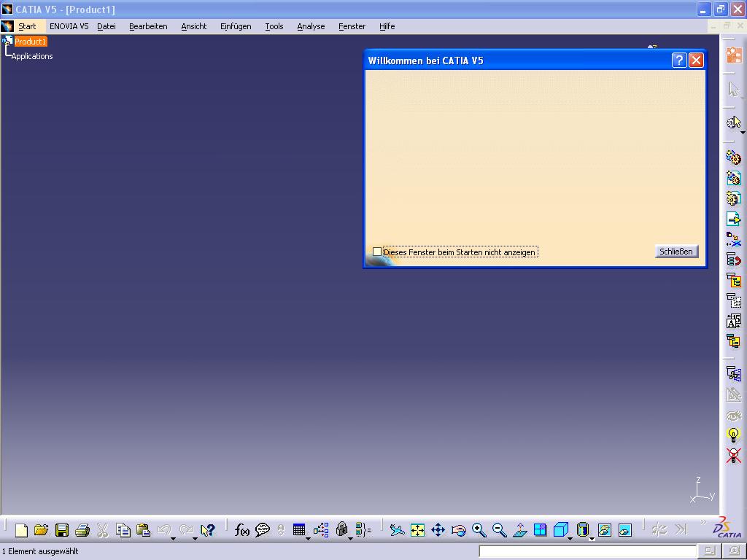Click the Design Table grid icon
This screenshot has height=560, width=747.
[x=298, y=529]
